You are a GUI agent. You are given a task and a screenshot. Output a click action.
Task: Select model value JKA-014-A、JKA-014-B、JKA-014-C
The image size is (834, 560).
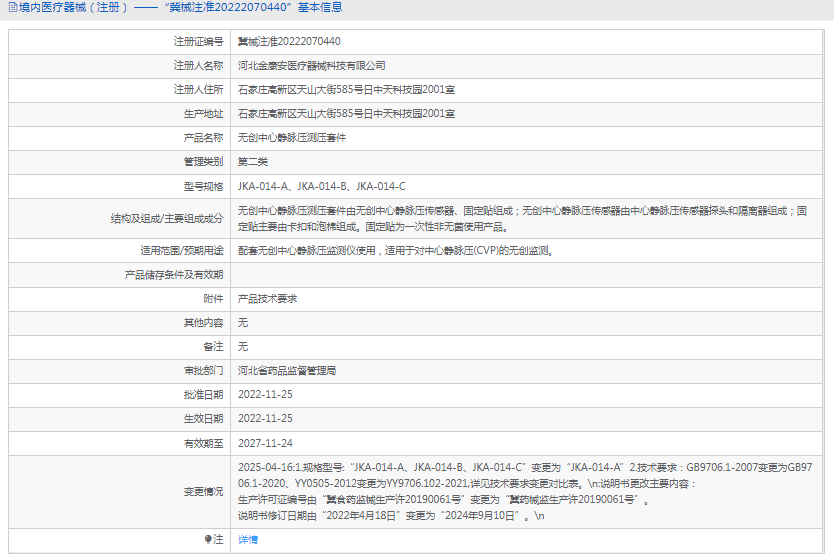click(x=321, y=187)
